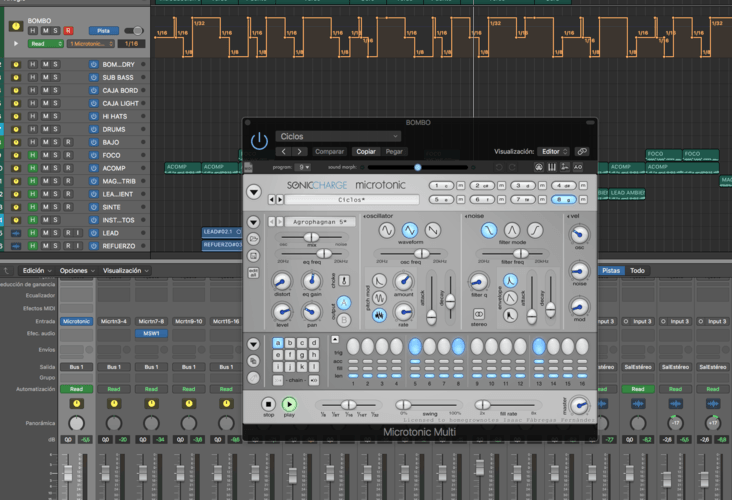
Task: Select drum channel 8 button
Action: click(564, 199)
